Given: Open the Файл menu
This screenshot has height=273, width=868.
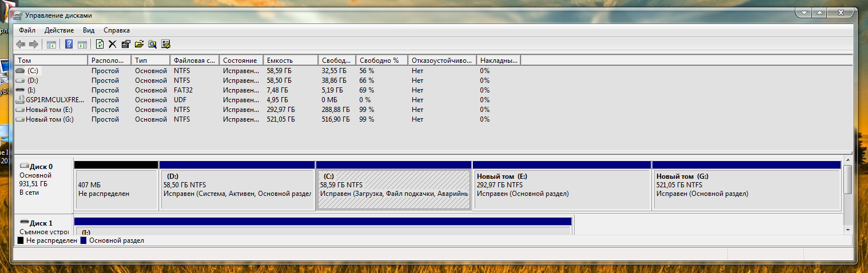Looking at the screenshot, I should click(x=27, y=30).
